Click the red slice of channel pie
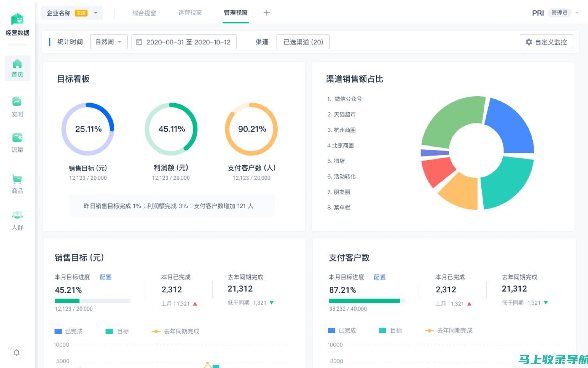 pos(437,171)
